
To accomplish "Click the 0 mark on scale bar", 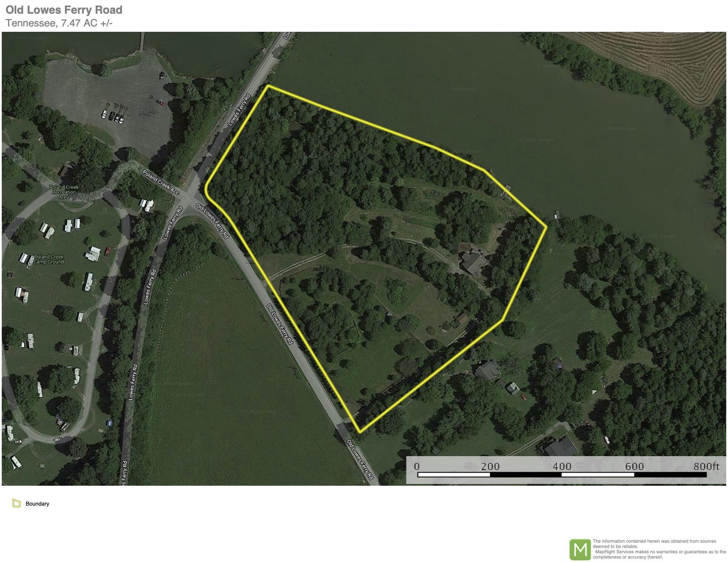I will [417, 466].
